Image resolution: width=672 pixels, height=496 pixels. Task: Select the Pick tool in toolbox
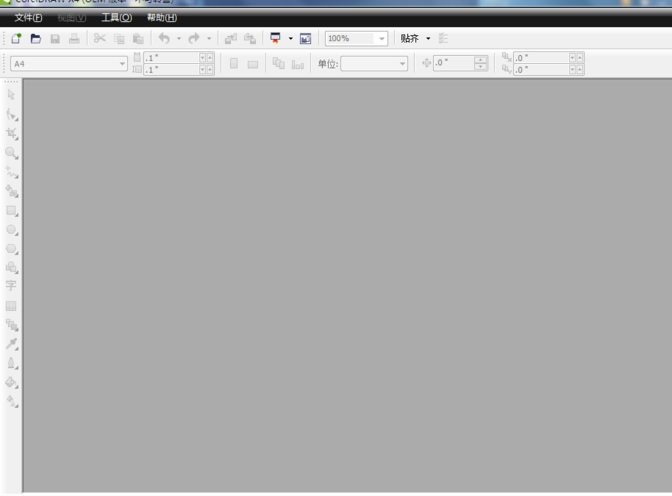click(12, 95)
